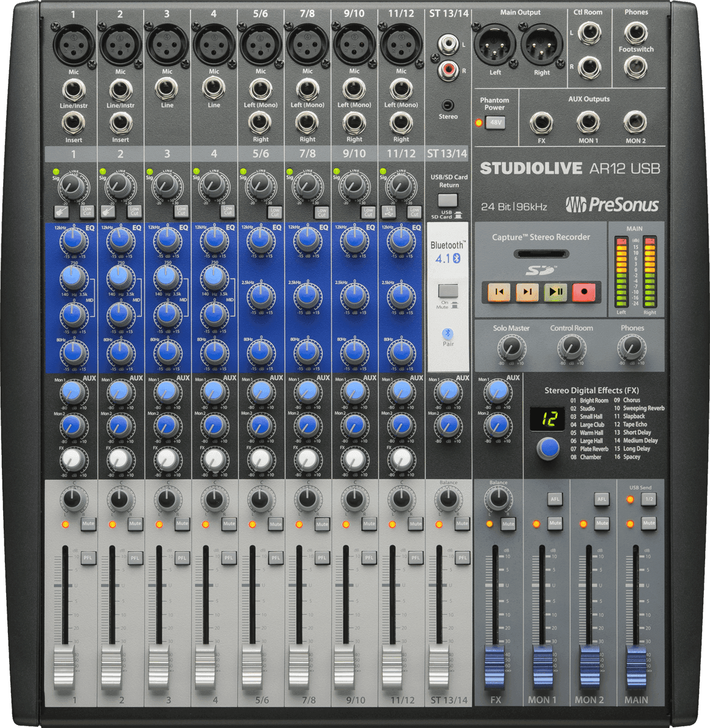Click the '12 Tape Echo' effect label
This screenshot has height=728, width=710.
631,425
